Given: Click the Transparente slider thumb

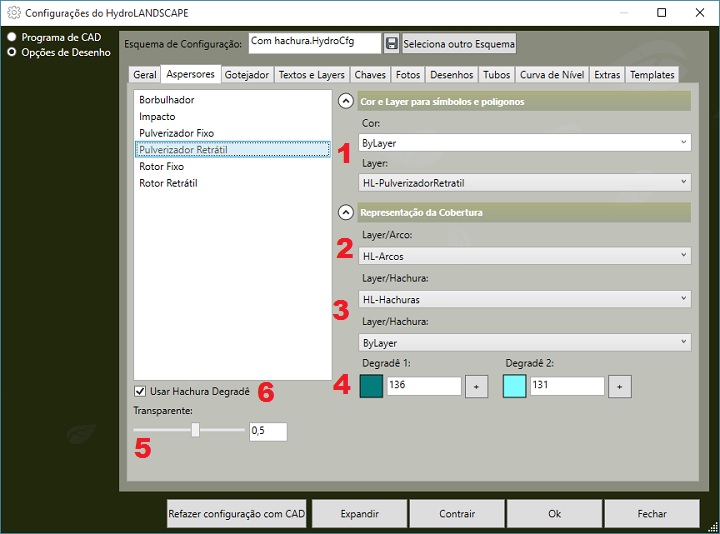Looking at the screenshot, I should tap(196, 430).
